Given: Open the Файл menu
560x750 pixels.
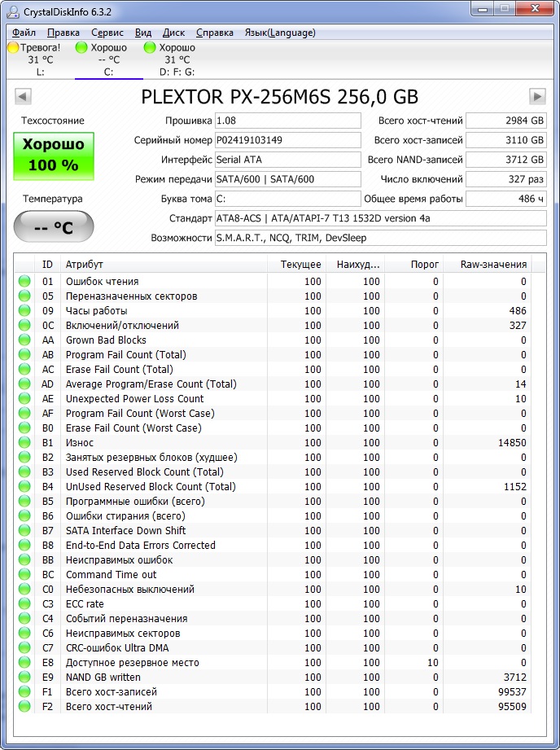Looking at the screenshot, I should point(24,33).
